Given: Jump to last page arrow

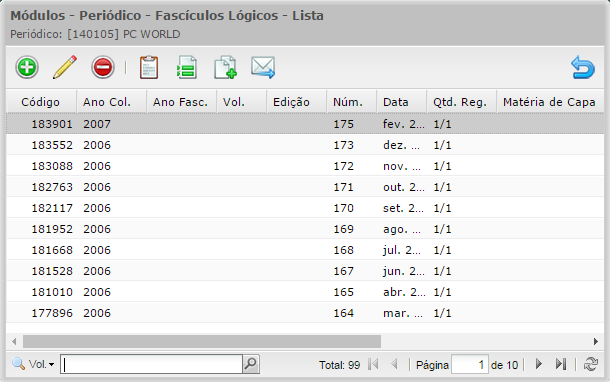Looking at the screenshot, I should (x=561, y=364).
